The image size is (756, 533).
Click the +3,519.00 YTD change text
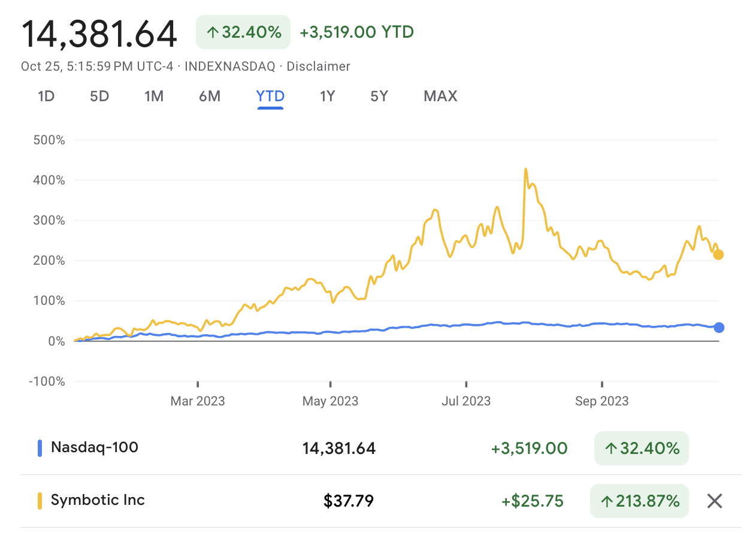[356, 32]
